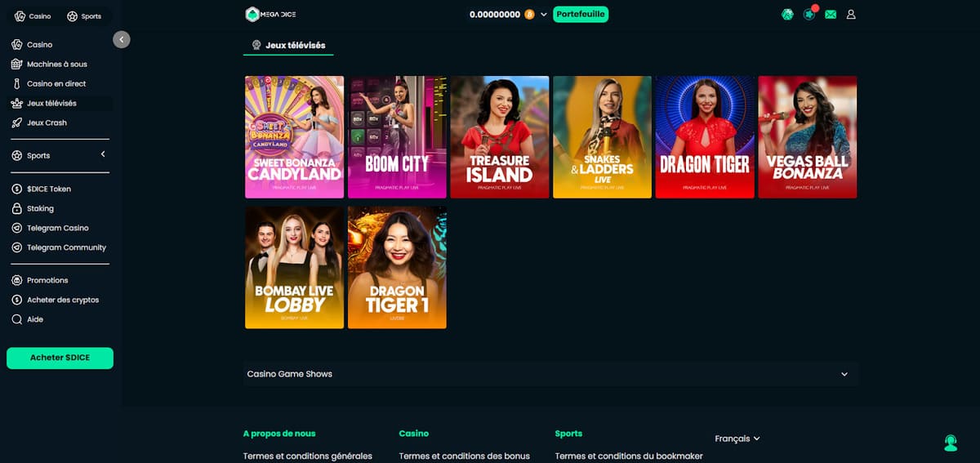Click the Casino en direct icon
This screenshot has height=463, width=980.
click(x=17, y=83)
